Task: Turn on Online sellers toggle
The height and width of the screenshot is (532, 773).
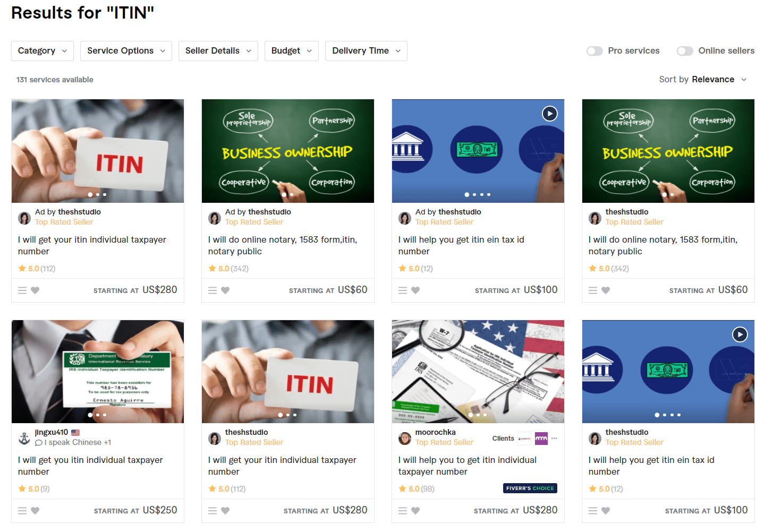Action: point(685,51)
